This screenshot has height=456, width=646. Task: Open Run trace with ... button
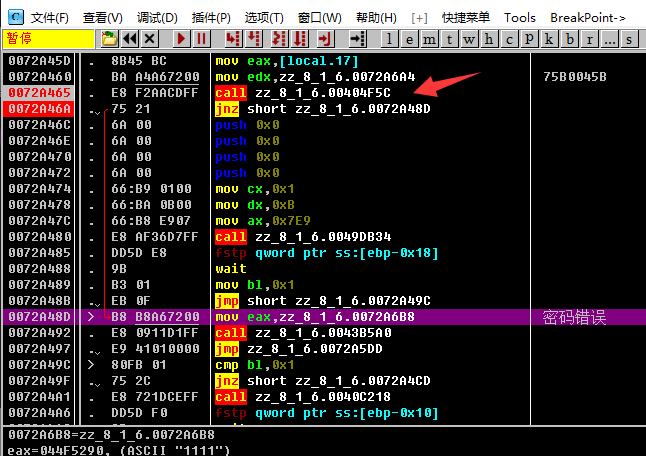609,39
